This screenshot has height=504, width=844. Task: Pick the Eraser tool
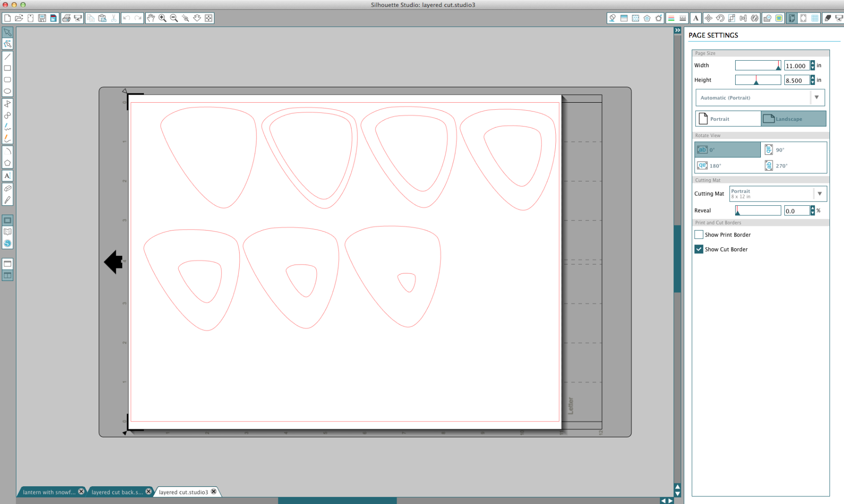click(7, 189)
